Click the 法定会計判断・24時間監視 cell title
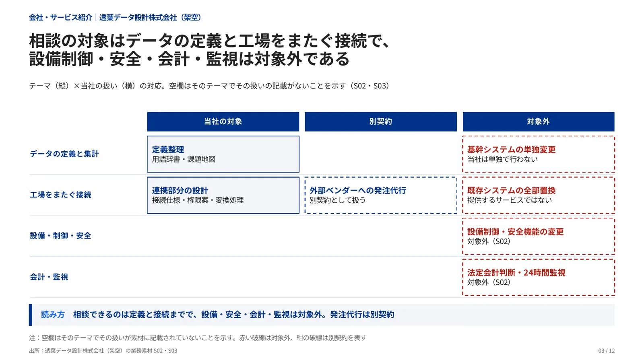This screenshot has width=644, height=362. click(x=516, y=273)
